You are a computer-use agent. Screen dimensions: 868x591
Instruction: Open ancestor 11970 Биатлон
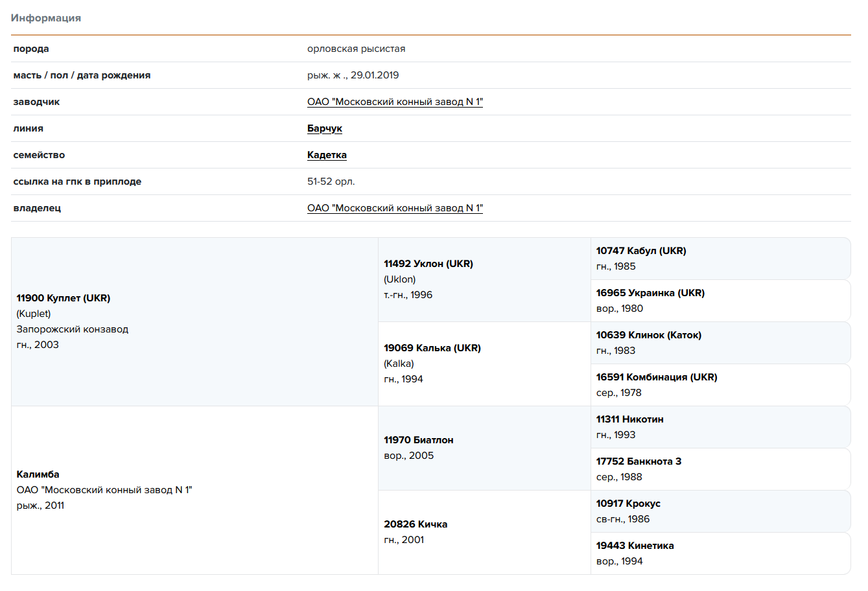coord(418,440)
